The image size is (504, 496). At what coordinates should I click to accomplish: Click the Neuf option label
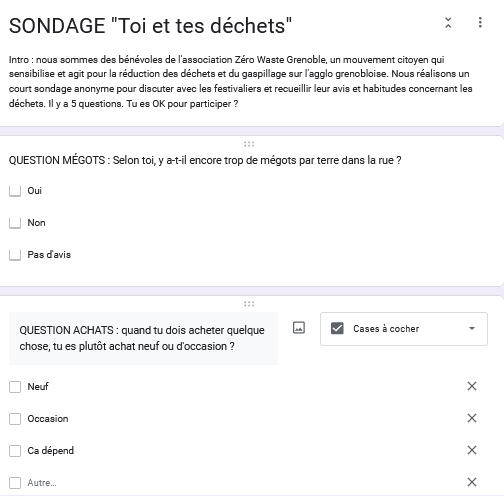click(x=38, y=387)
